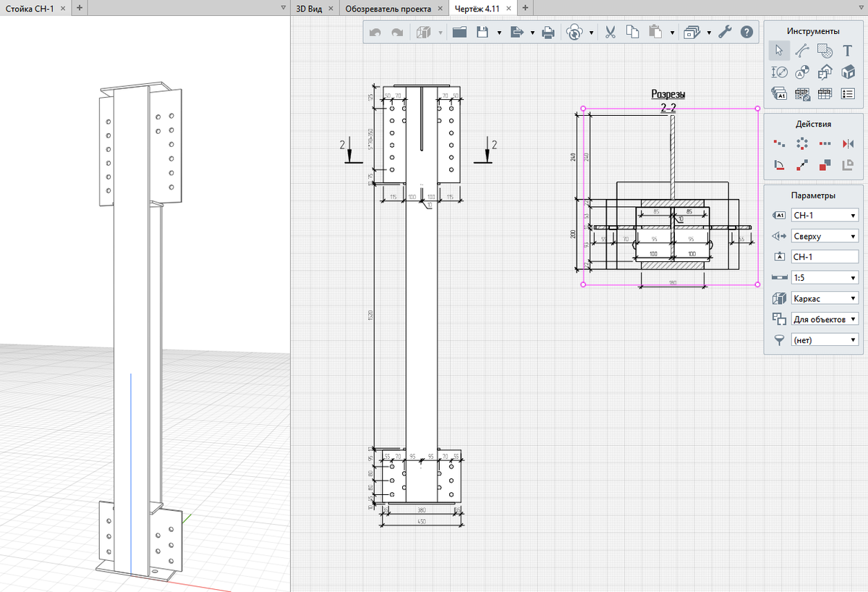The width and height of the screenshot is (868, 592).
Task: Save the project with floppy icon
Action: pyautogui.click(x=483, y=32)
